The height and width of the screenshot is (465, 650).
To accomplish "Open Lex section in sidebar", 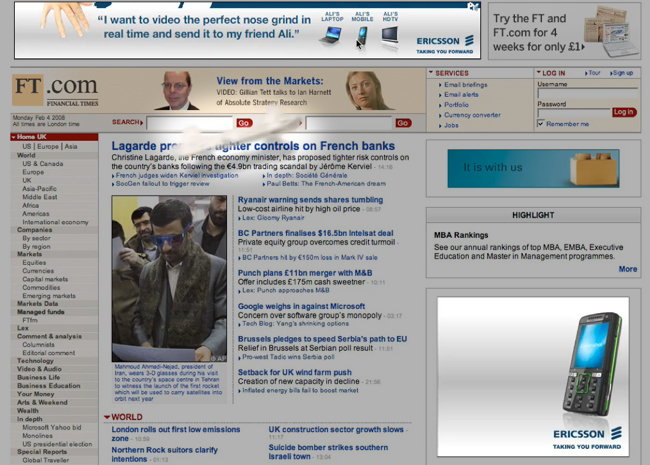I will (22, 328).
